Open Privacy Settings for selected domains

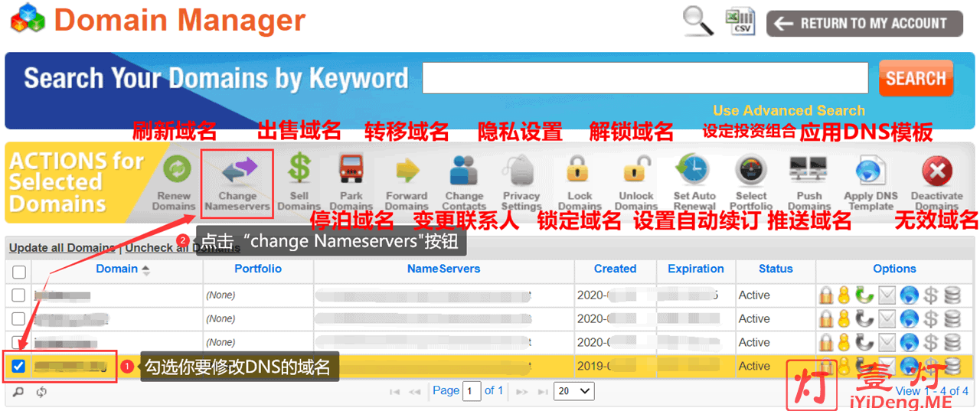click(521, 169)
